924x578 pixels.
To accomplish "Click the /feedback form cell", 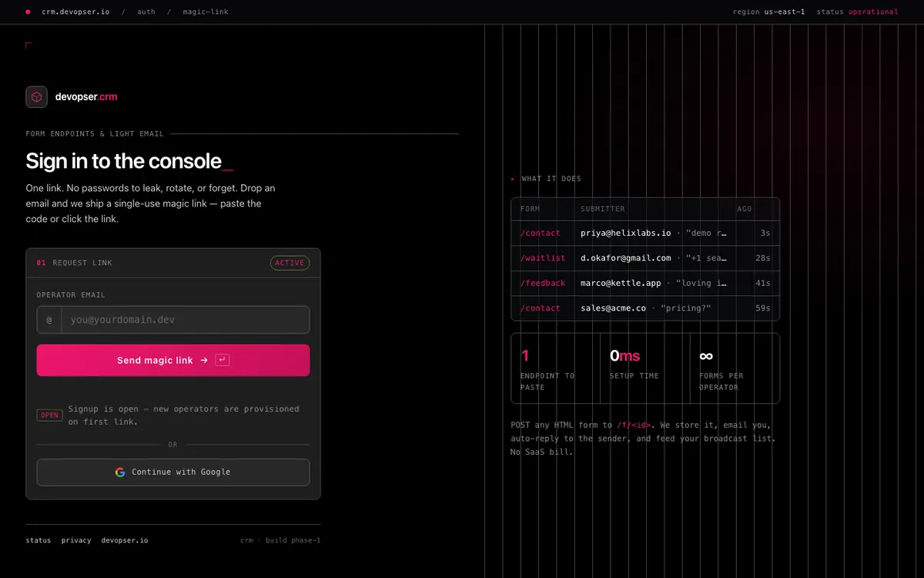I will 543,283.
